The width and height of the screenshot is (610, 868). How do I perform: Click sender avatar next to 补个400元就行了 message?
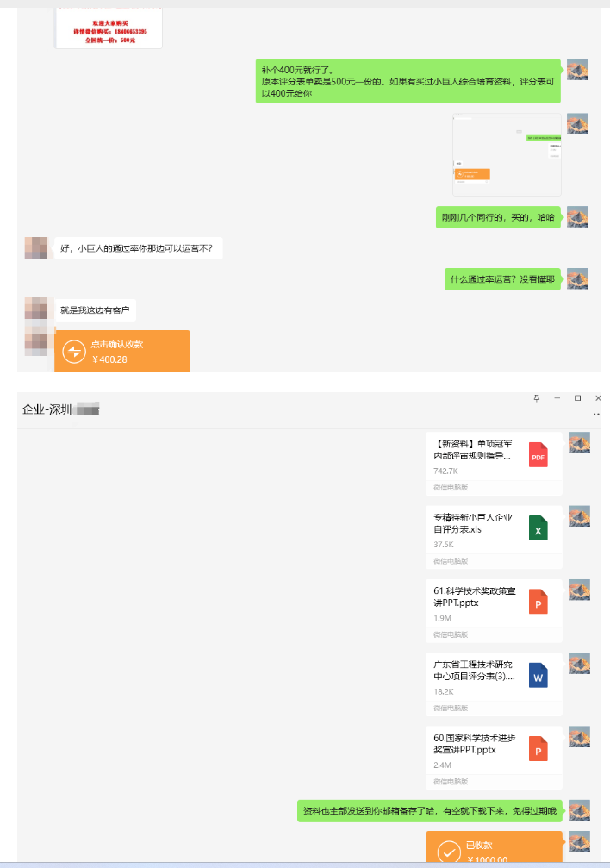[x=577, y=70]
